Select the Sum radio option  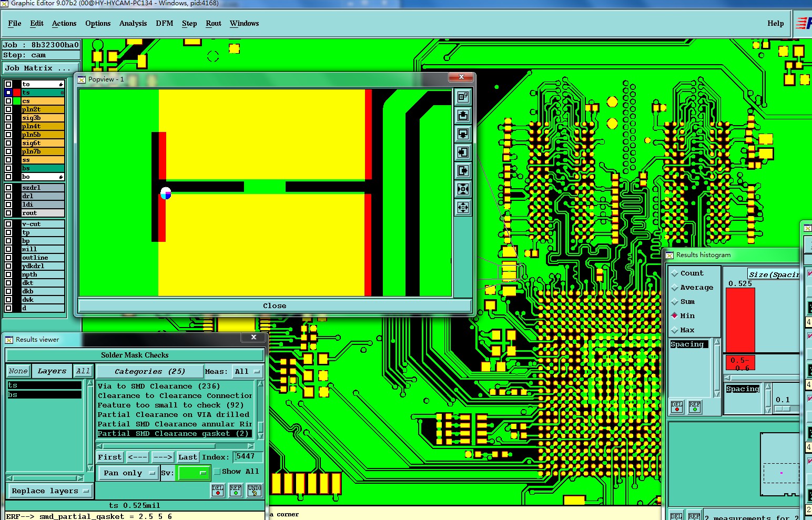675,302
